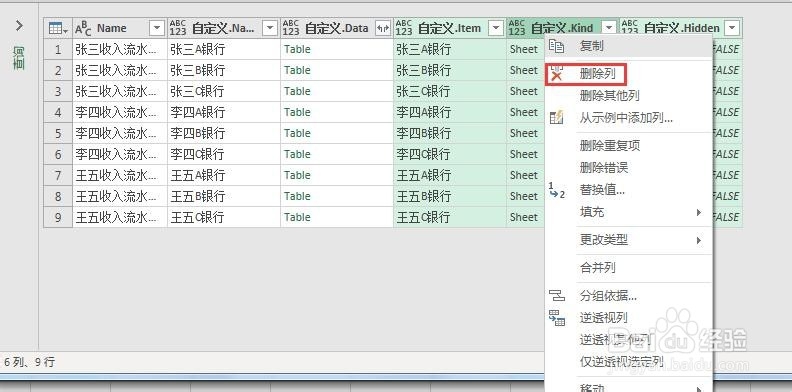Select row number 9
The image size is (792, 392).
click(x=58, y=217)
